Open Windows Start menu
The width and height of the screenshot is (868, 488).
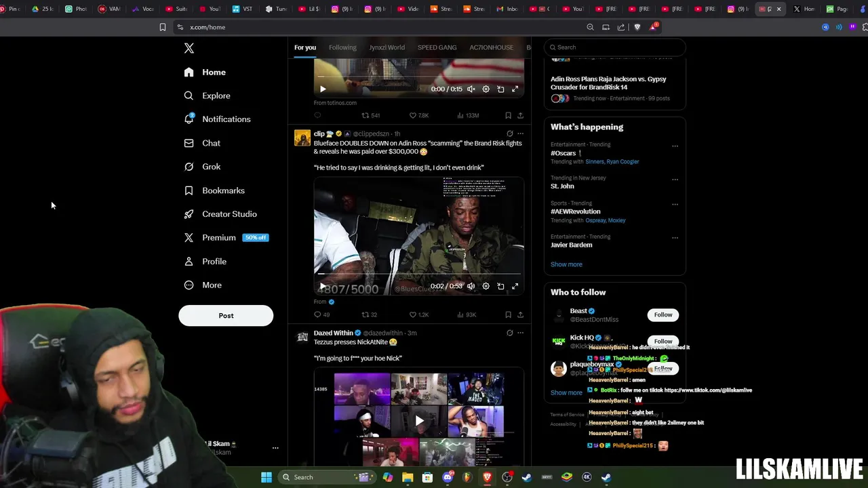click(267, 477)
